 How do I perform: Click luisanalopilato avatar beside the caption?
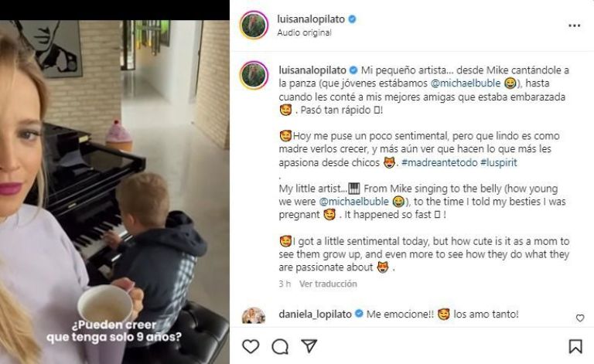point(254,75)
